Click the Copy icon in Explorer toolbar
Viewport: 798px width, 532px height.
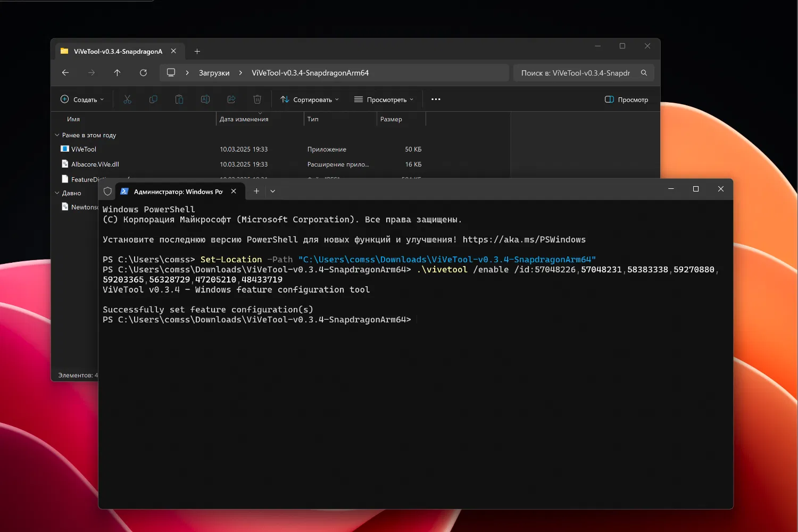153,99
